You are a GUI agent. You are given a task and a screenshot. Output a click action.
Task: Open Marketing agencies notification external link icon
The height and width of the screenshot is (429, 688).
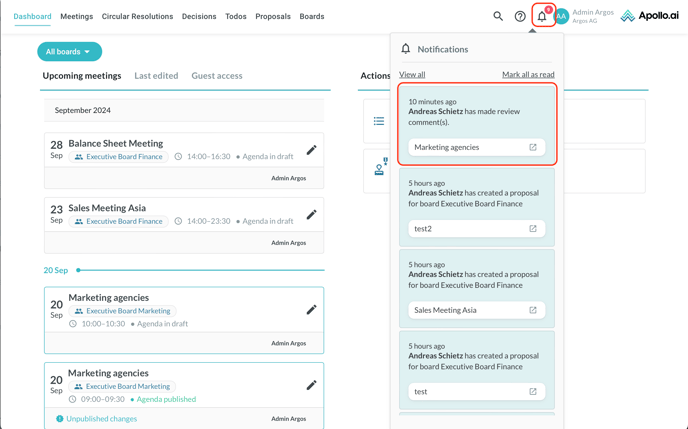(x=533, y=147)
